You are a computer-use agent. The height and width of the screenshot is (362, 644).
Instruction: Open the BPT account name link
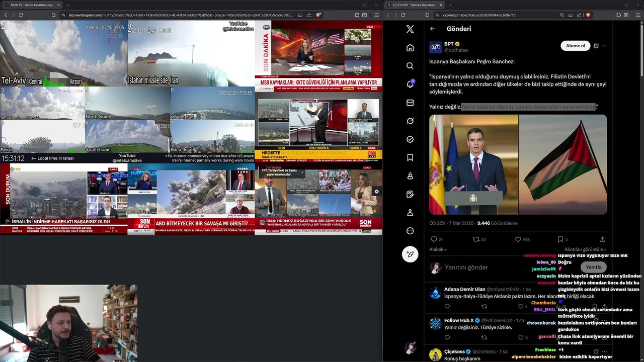pyautogui.click(x=449, y=44)
